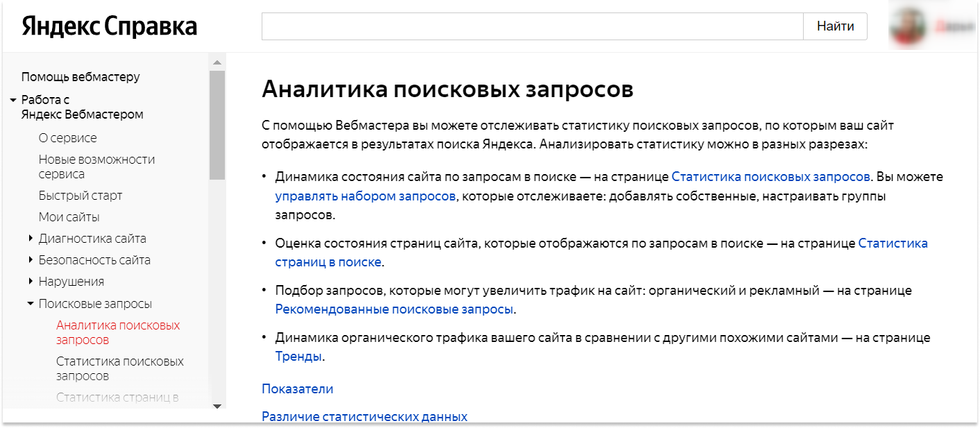Open Статистика поисковых запросов link in text
980x428 pixels.
click(x=770, y=177)
